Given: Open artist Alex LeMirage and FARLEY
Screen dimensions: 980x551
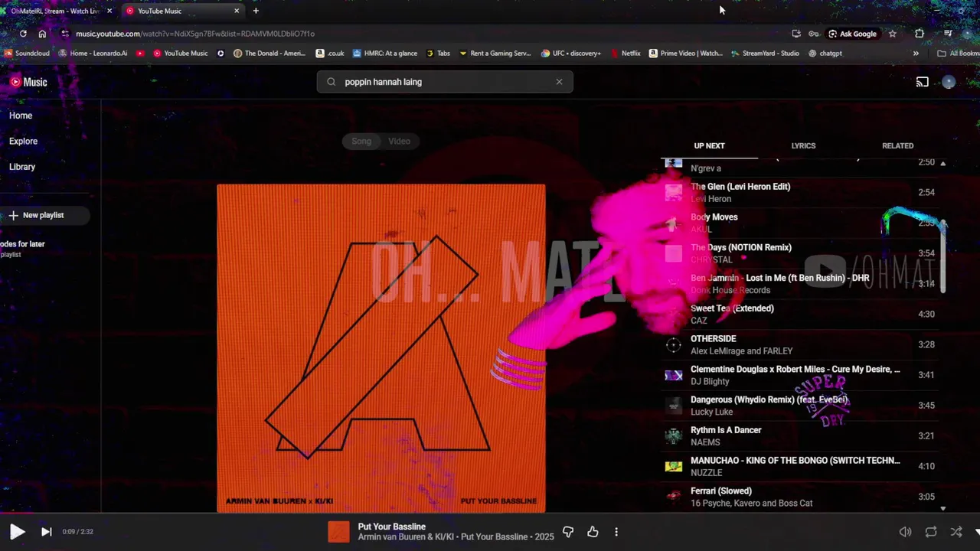Looking at the screenshot, I should click(741, 351).
